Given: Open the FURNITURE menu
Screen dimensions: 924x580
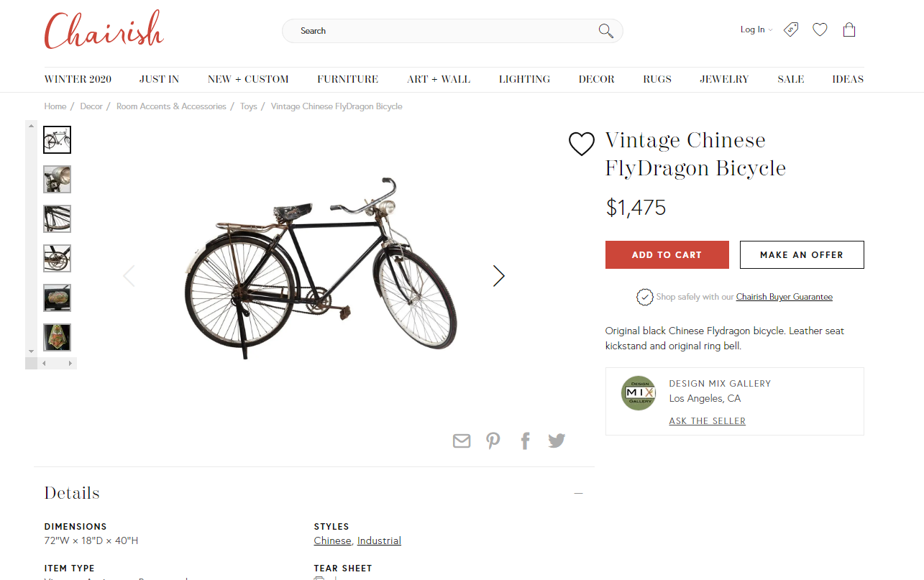Looking at the screenshot, I should [347, 79].
